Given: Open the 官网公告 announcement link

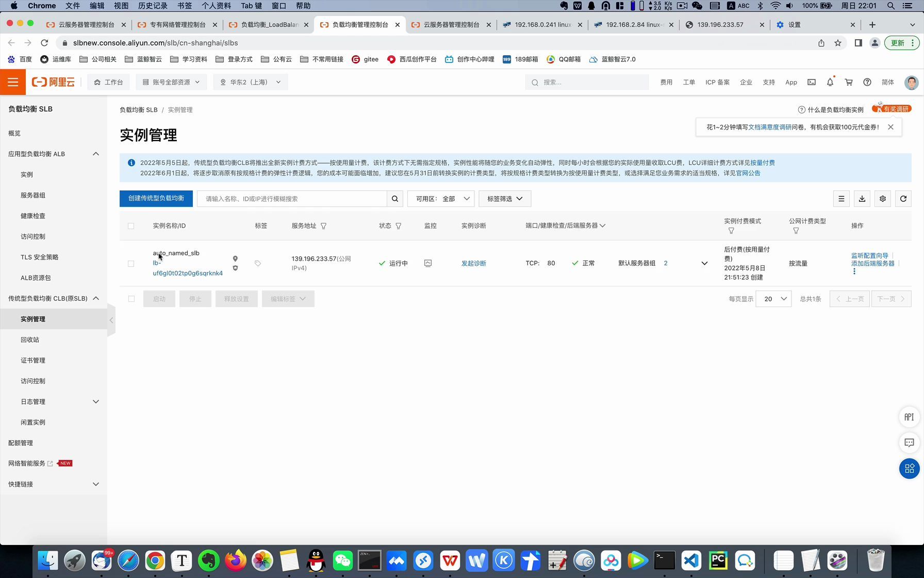Looking at the screenshot, I should tap(748, 173).
